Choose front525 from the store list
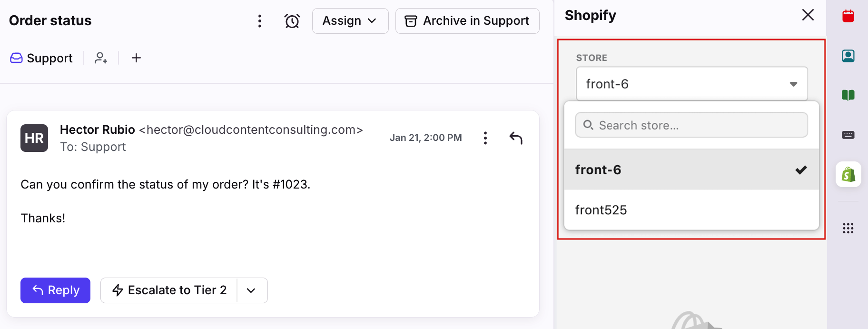This screenshot has width=868, height=329. [x=691, y=210]
